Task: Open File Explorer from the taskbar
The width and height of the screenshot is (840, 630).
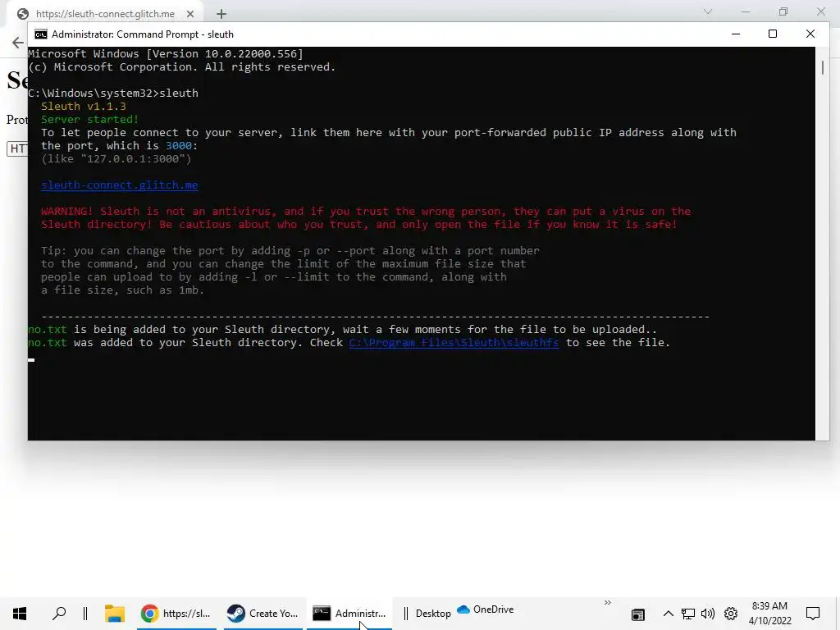Action: [114, 614]
